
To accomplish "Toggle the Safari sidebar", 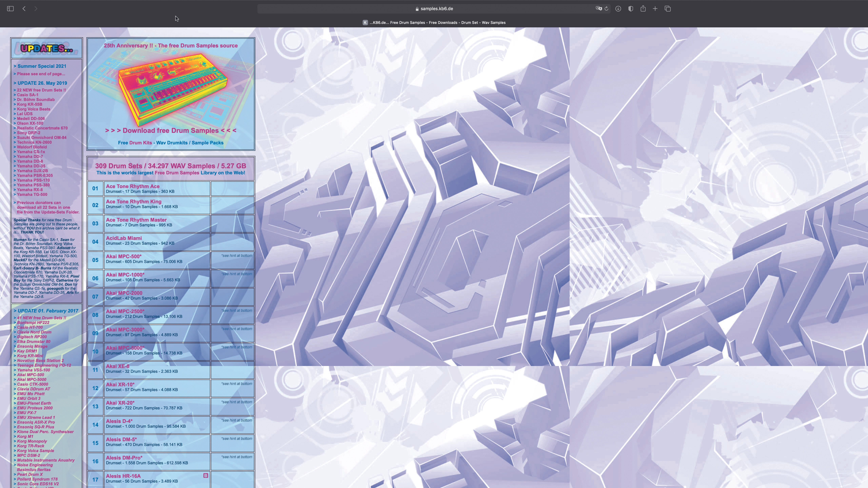I will [10, 9].
